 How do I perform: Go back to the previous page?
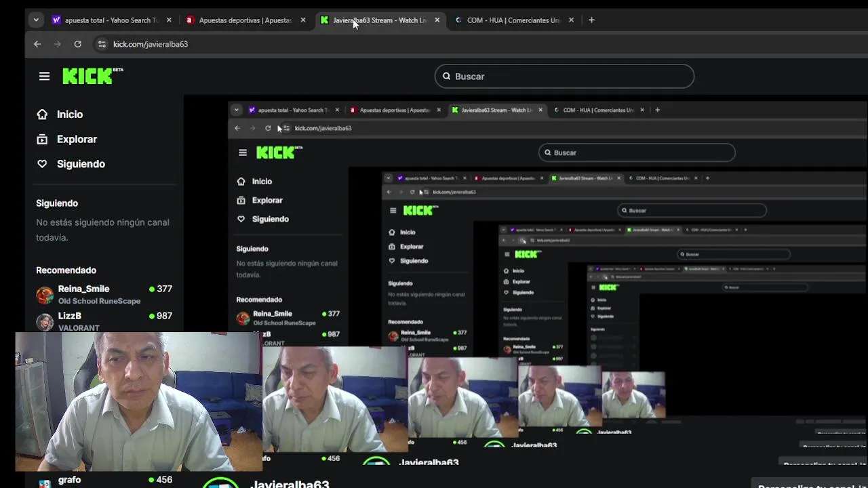(x=37, y=44)
